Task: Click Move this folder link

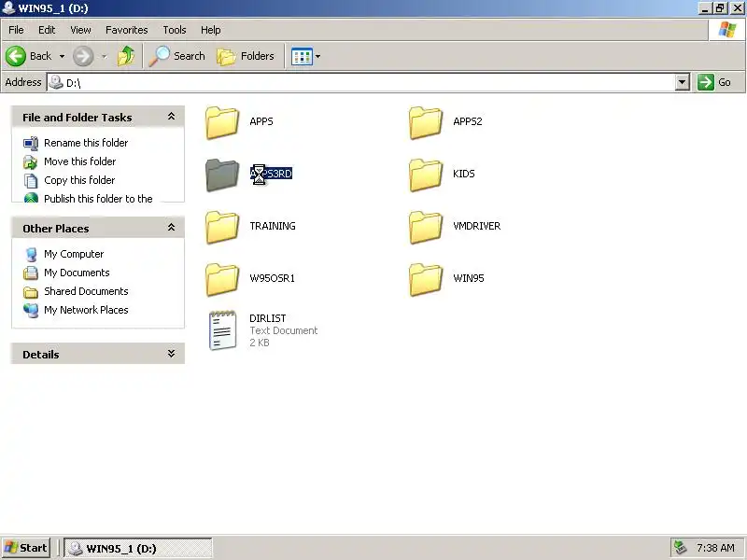Action: point(80,161)
